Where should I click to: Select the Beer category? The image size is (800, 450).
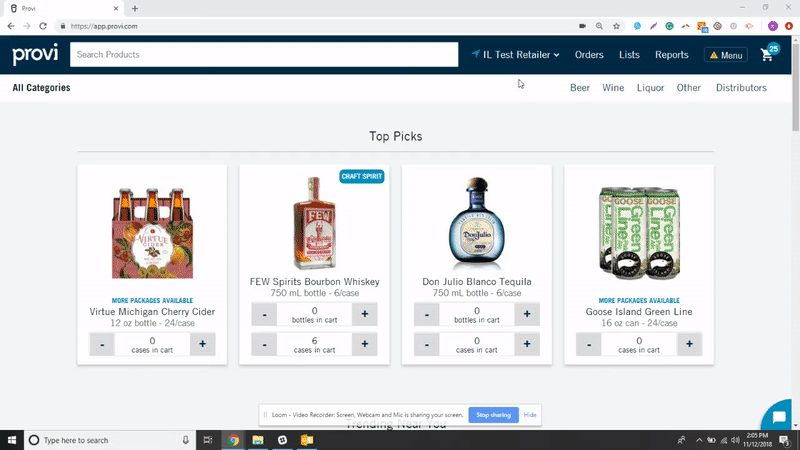pyautogui.click(x=580, y=88)
